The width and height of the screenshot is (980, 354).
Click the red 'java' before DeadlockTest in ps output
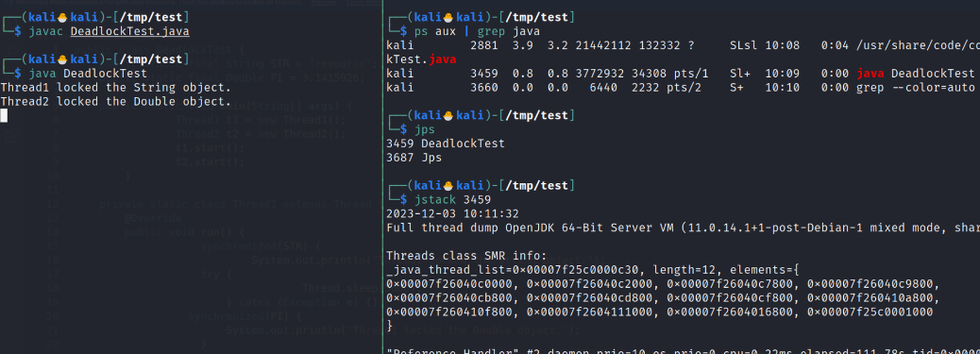click(x=870, y=74)
